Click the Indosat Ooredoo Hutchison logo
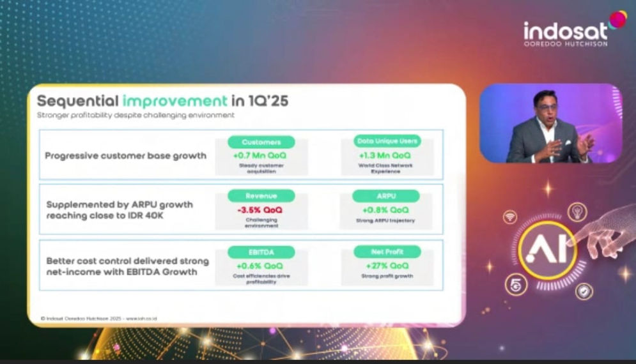Screen dimensions: 636x364 click(575, 29)
